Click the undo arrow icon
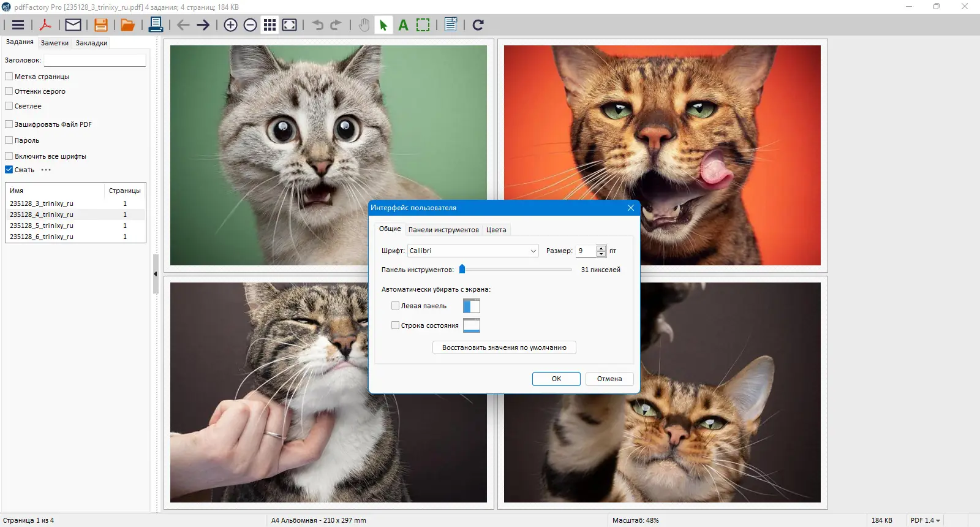Viewport: 980px width, 527px height. click(317, 25)
